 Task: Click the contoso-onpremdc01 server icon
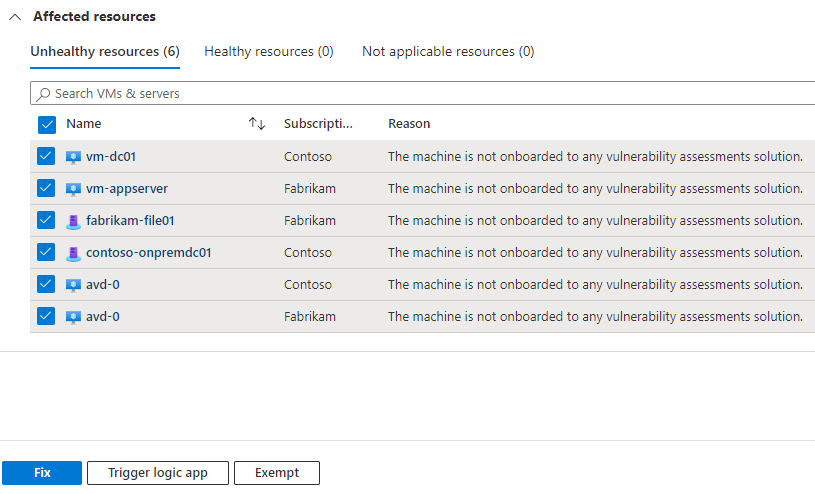click(73, 253)
